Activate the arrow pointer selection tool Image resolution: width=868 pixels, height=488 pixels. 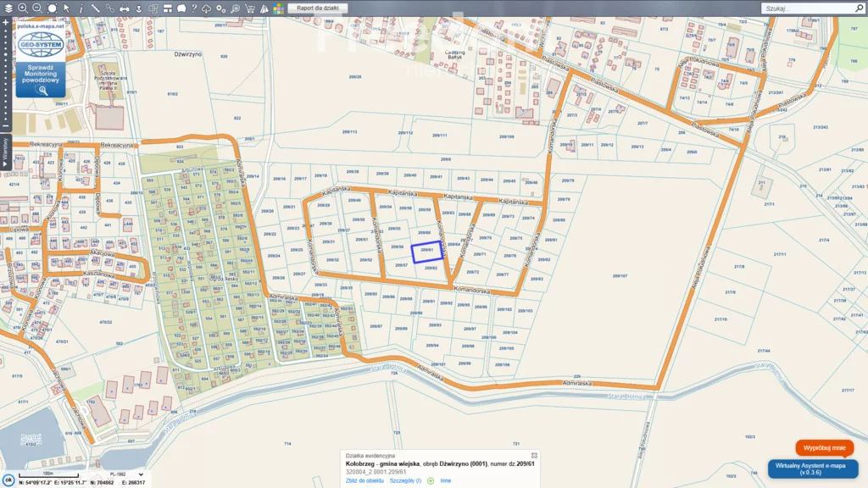click(67, 8)
